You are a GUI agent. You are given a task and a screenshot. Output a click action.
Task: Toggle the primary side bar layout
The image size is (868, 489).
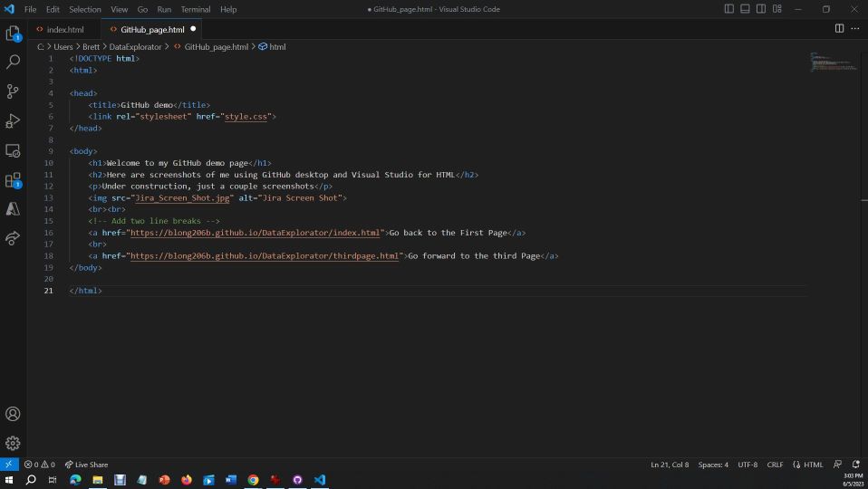[729, 9]
